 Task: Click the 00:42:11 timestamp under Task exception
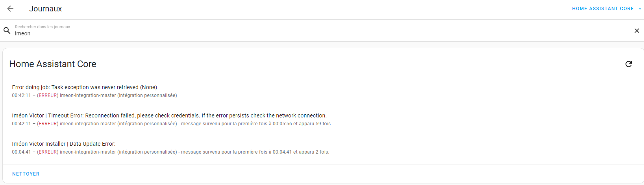point(21,95)
